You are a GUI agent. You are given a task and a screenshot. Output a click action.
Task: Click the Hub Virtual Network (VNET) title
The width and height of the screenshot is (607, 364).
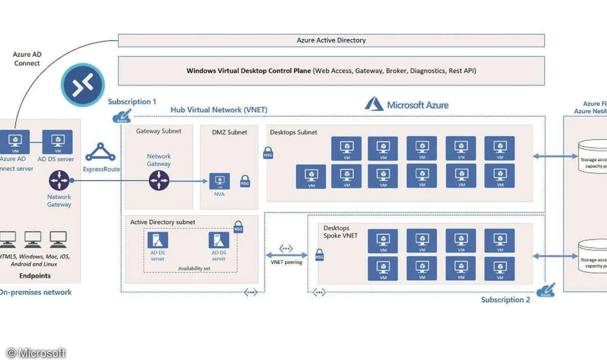pos(219,110)
